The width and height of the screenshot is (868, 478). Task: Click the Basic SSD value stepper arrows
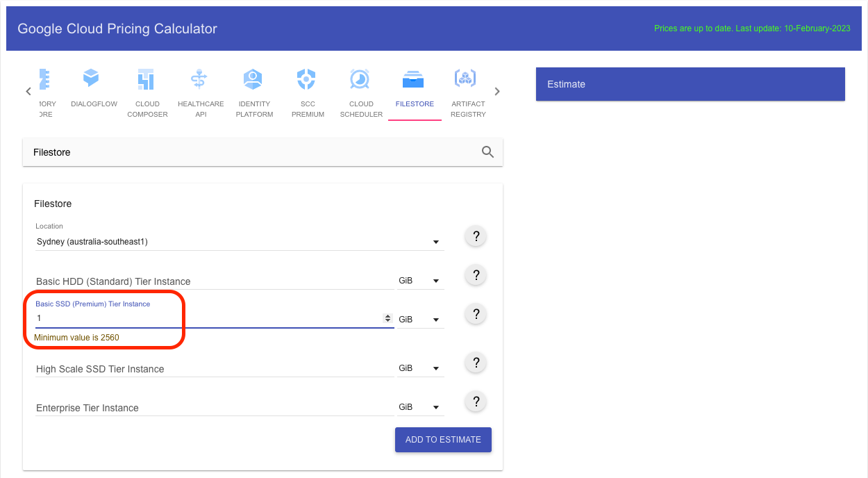387,318
